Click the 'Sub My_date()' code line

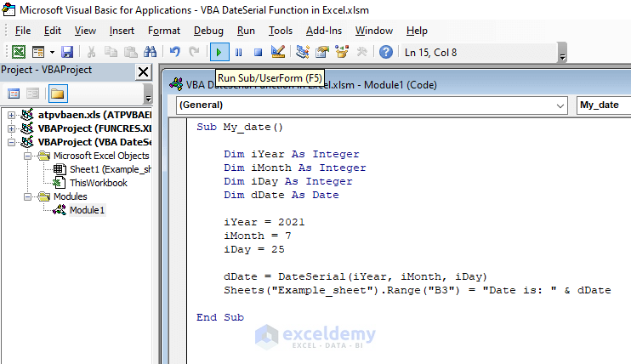pyautogui.click(x=240, y=128)
